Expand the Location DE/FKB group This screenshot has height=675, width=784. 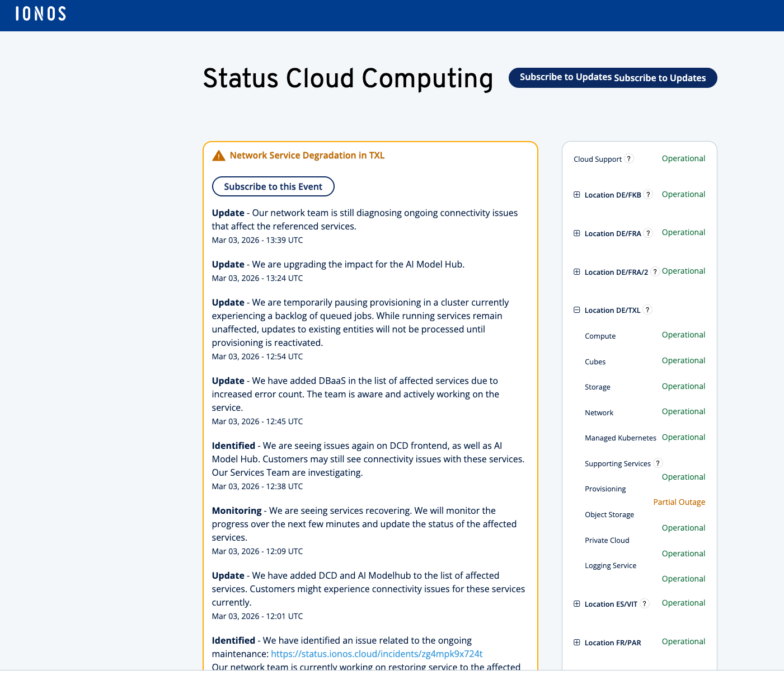577,195
